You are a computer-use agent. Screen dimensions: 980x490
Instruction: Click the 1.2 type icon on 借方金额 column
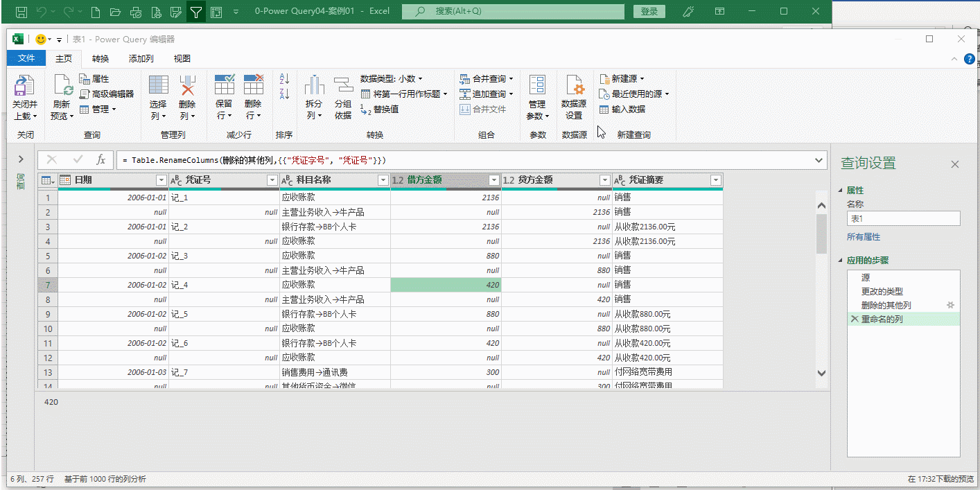[397, 180]
